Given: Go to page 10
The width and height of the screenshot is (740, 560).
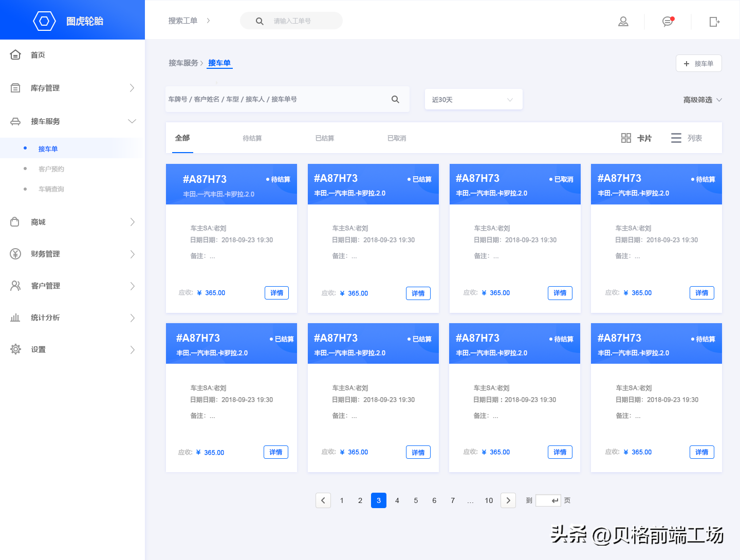Looking at the screenshot, I should click(x=489, y=500).
